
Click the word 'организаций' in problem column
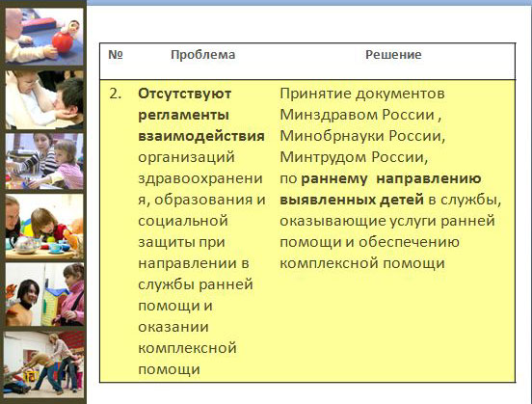pos(186,157)
